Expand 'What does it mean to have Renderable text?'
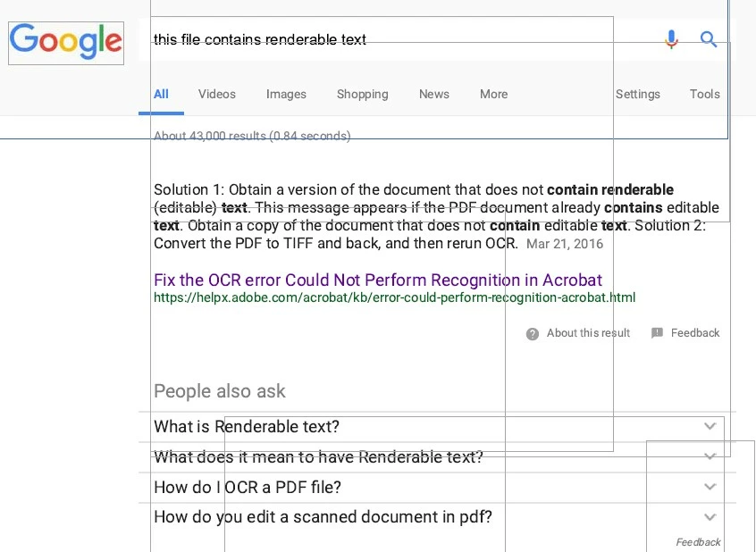This screenshot has height=552, width=756. (437, 457)
